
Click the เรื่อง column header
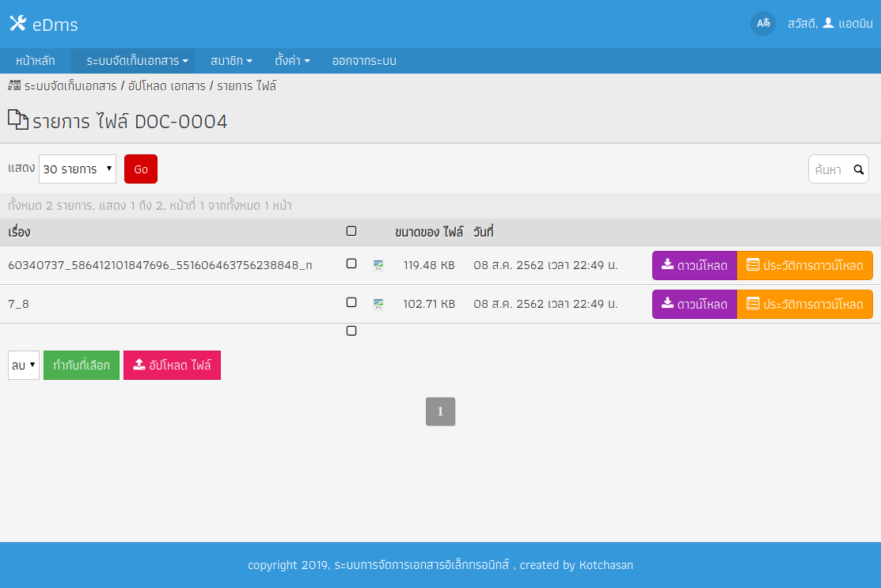point(19,232)
